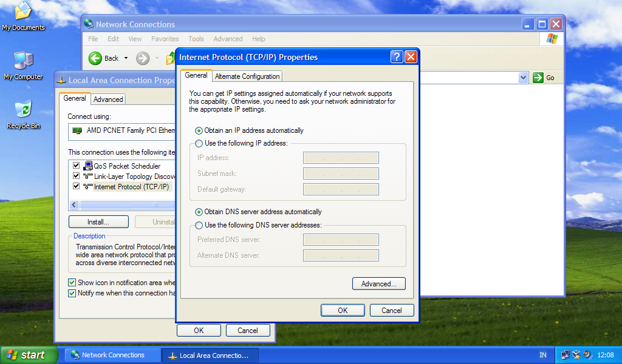Click the network connection tray icon

pyautogui.click(x=565, y=355)
